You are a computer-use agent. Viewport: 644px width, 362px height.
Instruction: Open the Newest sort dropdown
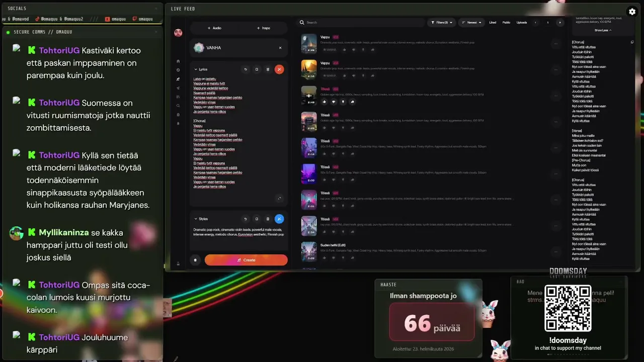[x=471, y=23]
